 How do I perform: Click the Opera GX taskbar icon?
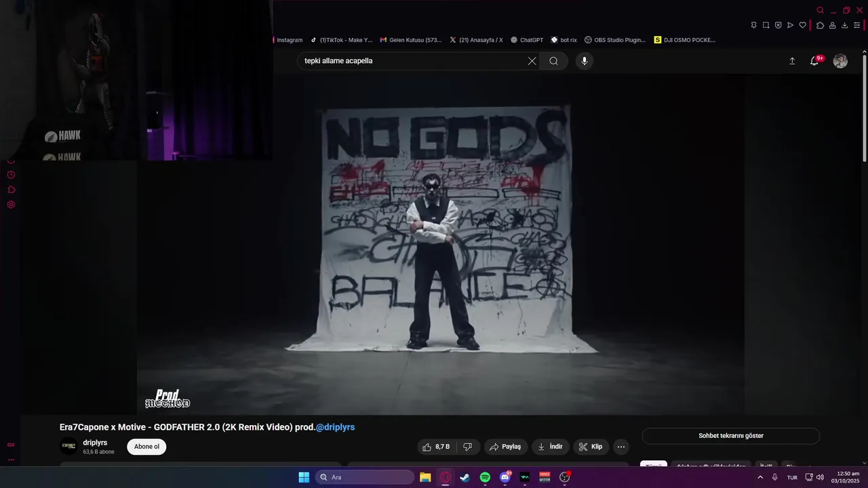click(x=446, y=477)
